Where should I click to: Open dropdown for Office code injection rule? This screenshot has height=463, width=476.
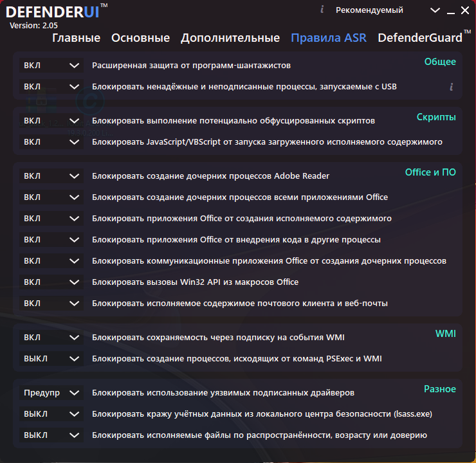(x=51, y=240)
